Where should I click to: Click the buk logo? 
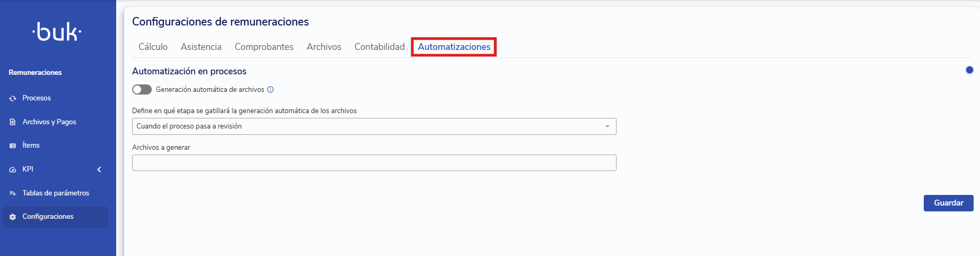click(57, 32)
